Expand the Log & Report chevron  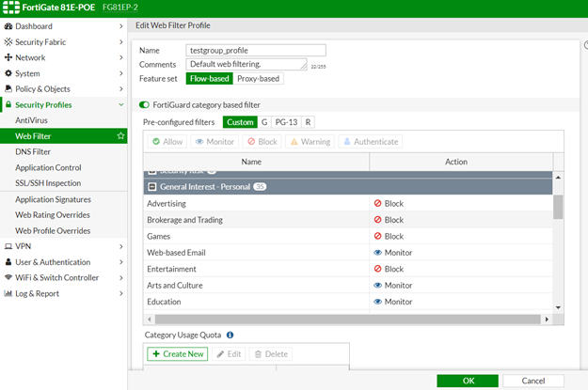(120, 293)
